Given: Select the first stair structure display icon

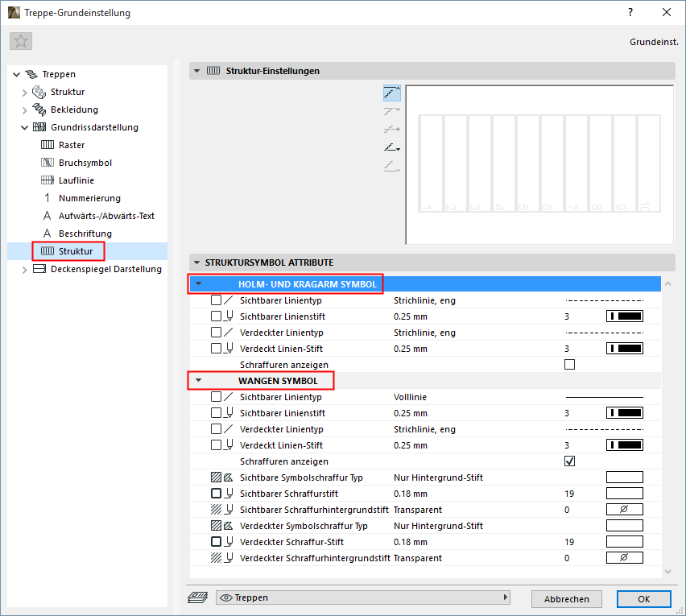Looking at the screenshot, I should tap(392, 93).
